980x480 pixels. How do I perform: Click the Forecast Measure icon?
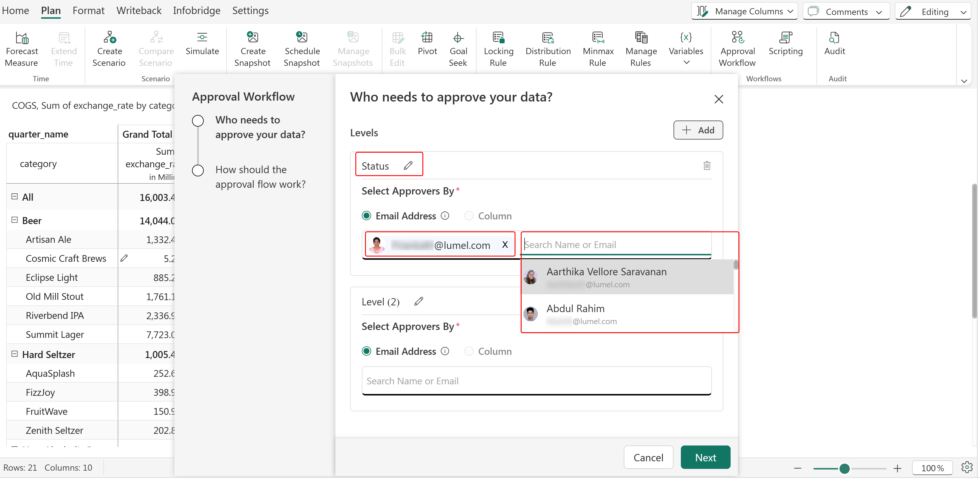[22, 38]
